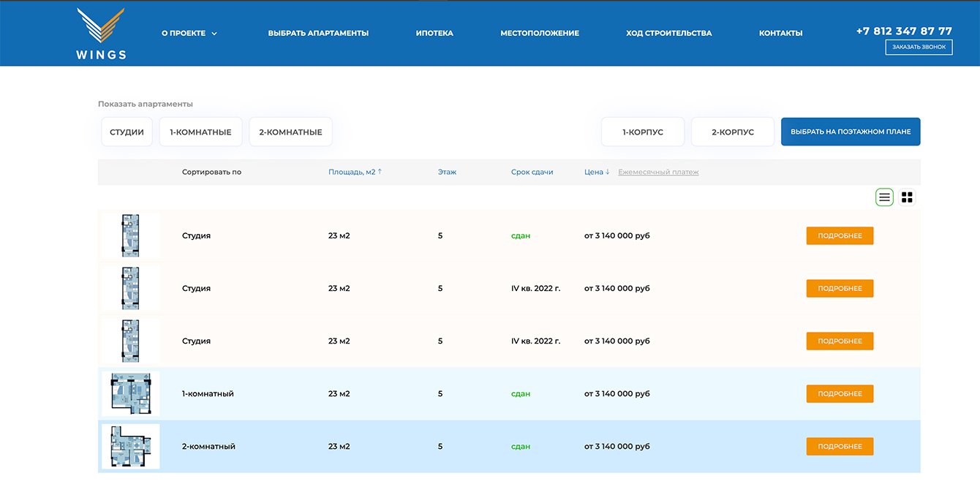980x503 pixels.
Task: Click Ежемесячный платеж link
Action: 658,173
